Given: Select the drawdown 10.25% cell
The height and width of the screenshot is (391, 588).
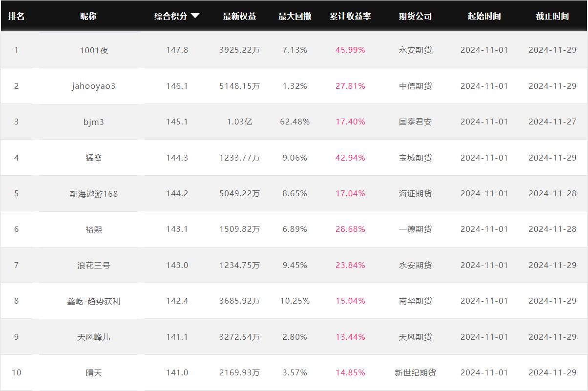Looking at the screenshot, I should click(x=295, y=301).
